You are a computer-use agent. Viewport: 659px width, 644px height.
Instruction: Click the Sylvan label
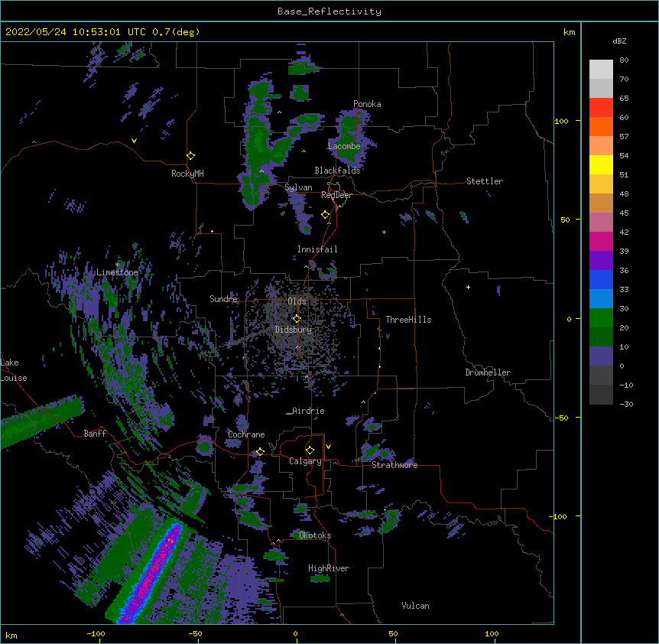pos(298,187)
